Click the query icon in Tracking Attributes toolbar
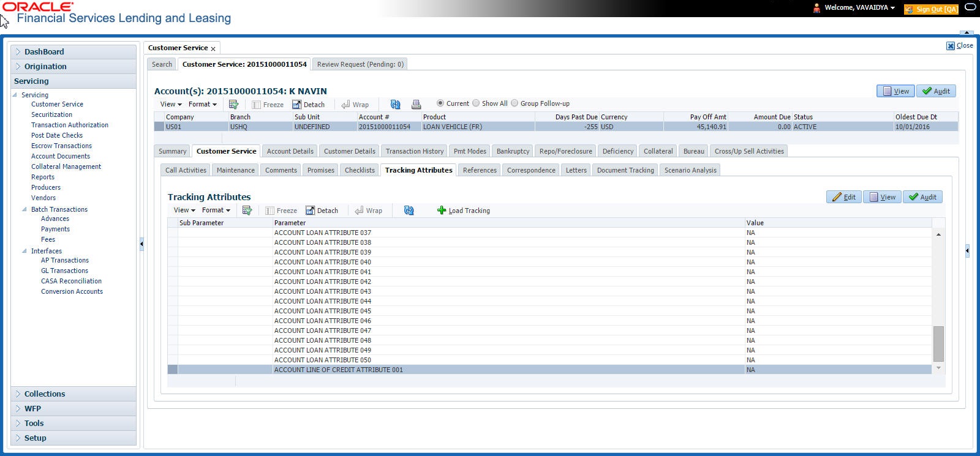Screen dimensions: 980x456 point(247,211)
